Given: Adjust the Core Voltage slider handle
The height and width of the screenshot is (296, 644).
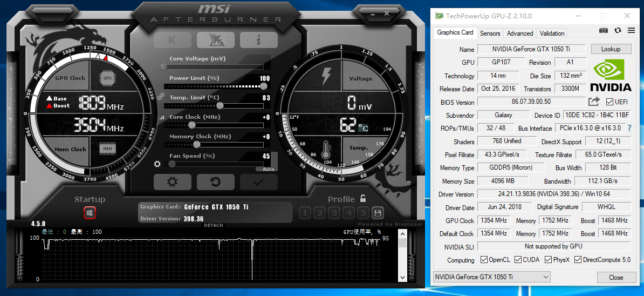Looking at the screenshot, I should click(165, 66).
